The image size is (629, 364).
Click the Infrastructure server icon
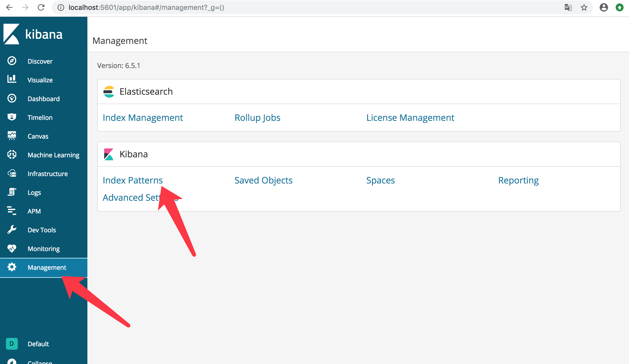click(12, 173)
